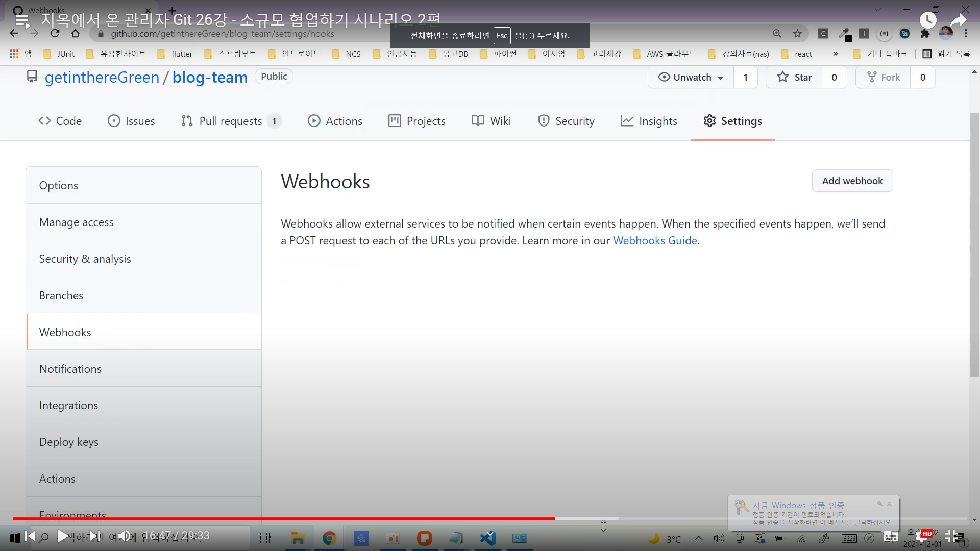Open the YouTube playlist menu icon
Viewport: 980px width, 551px height.
pyautogui.click(x=22, y=20)
